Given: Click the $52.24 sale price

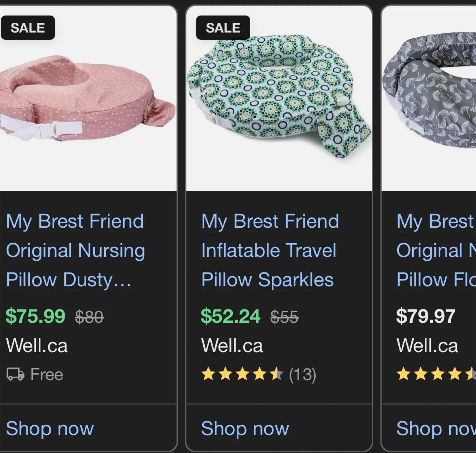Looking at the screenshot, I should [x=231, y=316].
